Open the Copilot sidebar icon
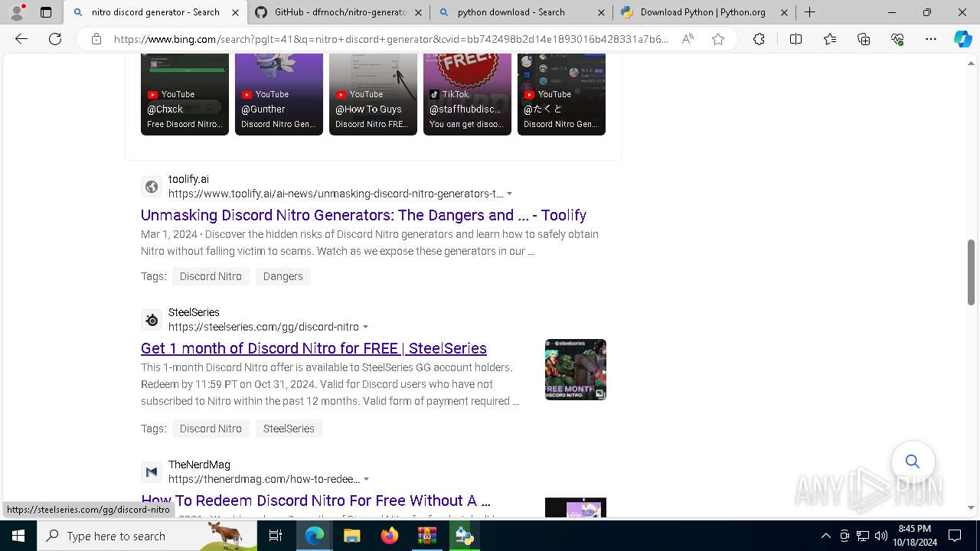The width and height of the screenshot is (980, 551). pos(962,39)
